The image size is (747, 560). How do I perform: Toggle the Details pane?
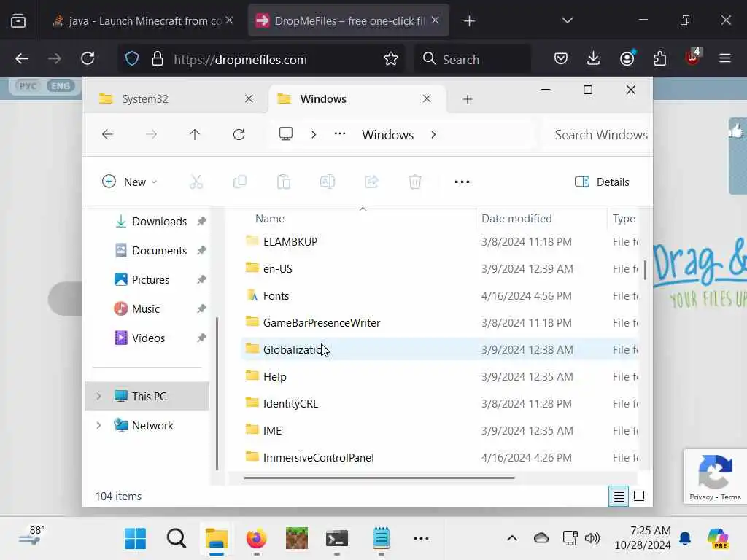(602, 182)
